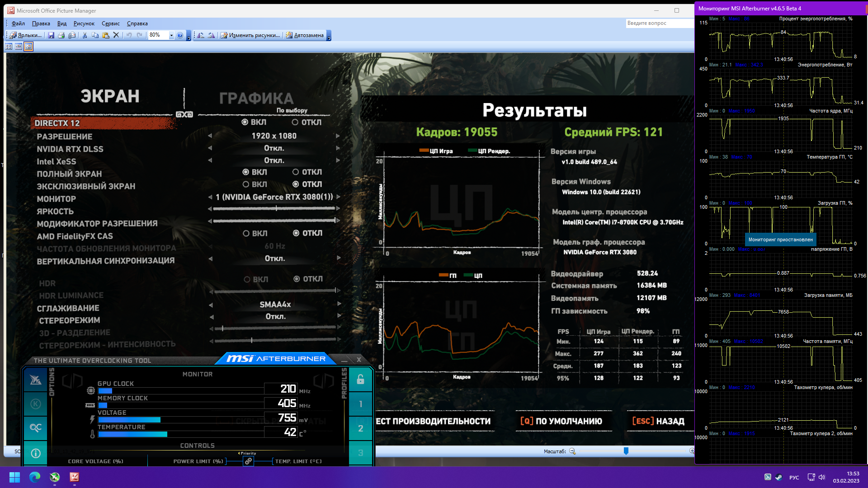This screenshot has width=868, height=488.
Task: Click the Save floppy disk icon
Action: click(51, 35)
